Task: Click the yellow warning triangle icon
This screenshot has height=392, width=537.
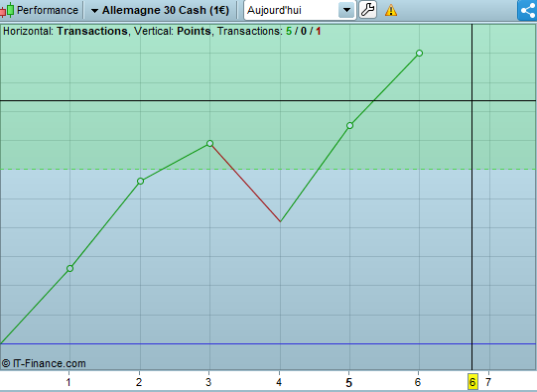Action: 391,10
